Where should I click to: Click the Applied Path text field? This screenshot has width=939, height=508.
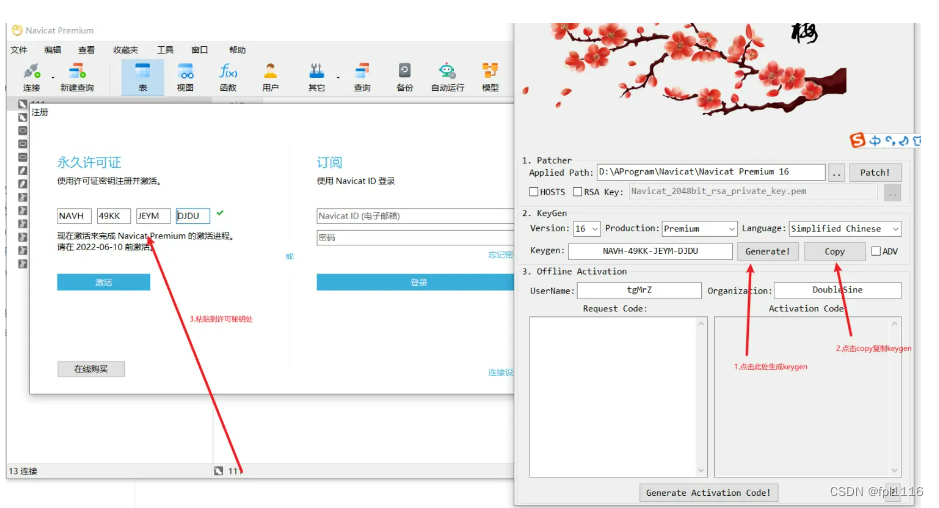point(711,172)
